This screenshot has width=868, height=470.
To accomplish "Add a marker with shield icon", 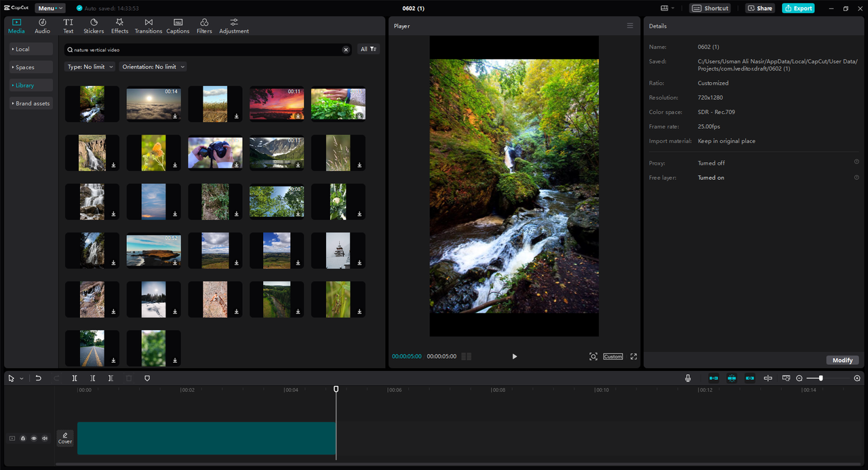I will (147, 378).
